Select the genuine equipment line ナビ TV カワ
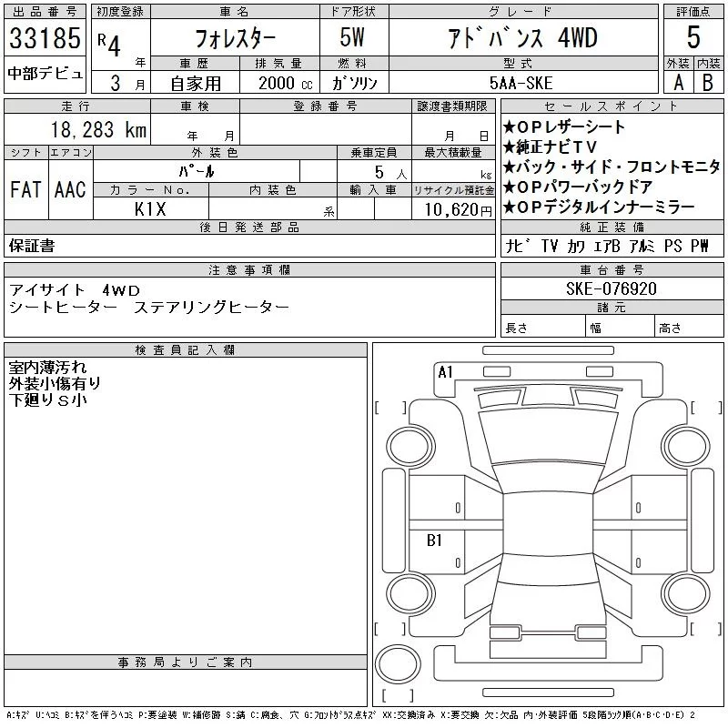Viewport: 728px width, 728px height. (607, 246)
